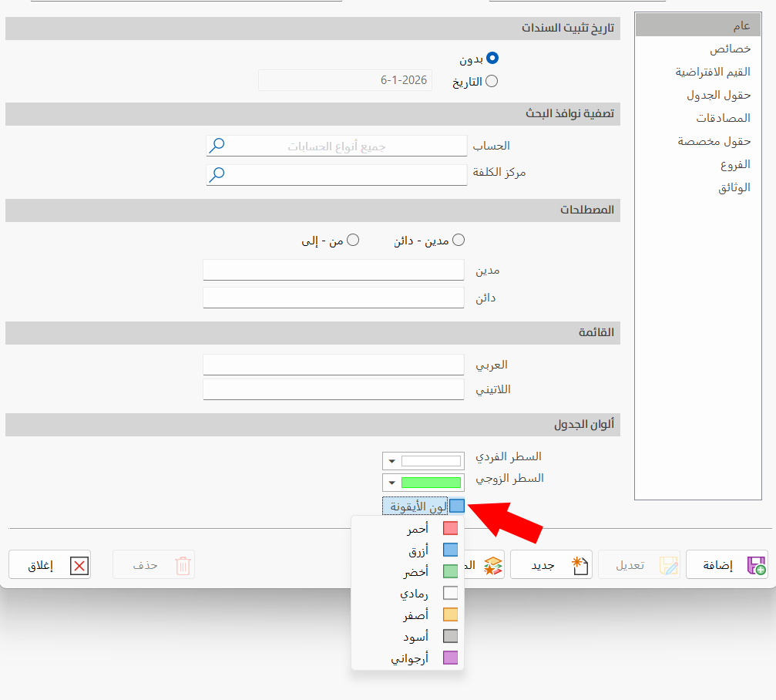776x700 pixels.
Task: Click the 6-1-2026 date field
Action: pos(345,80)
